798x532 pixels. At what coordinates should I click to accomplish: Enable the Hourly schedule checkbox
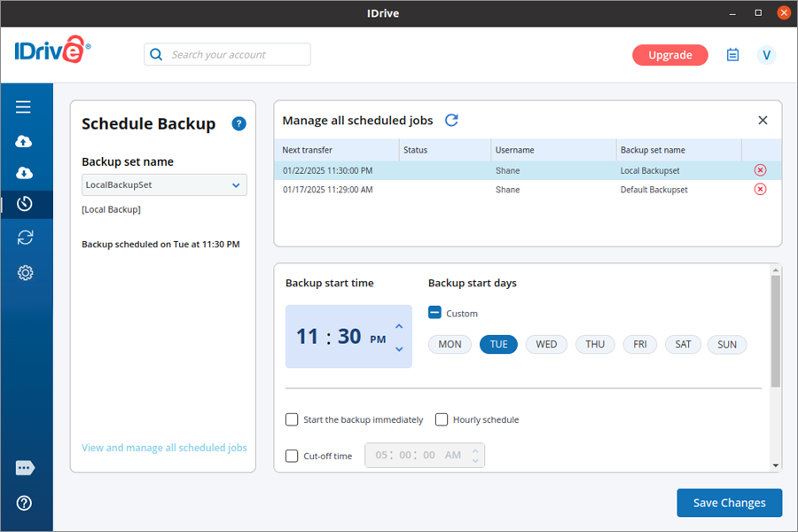coord(442,419)
